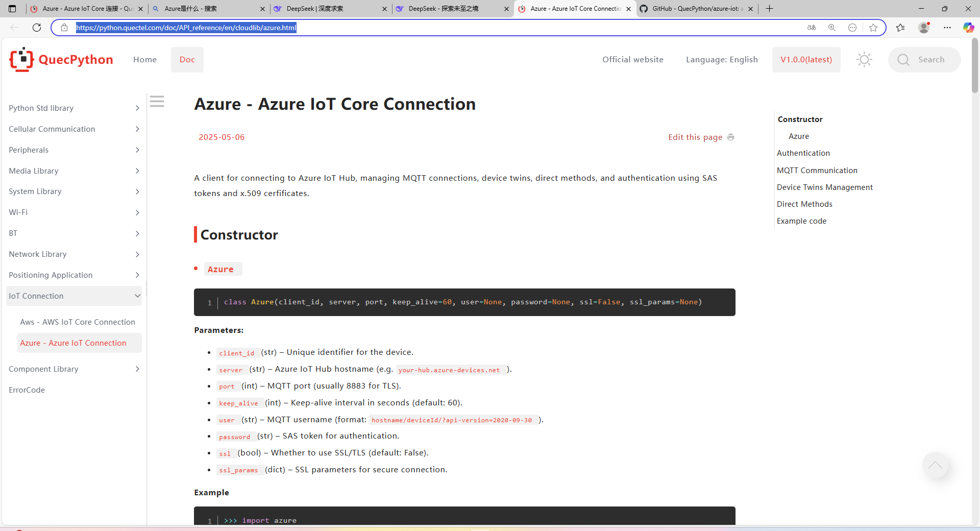The image size is (980, 531).
Task: Click the Home menu item
Action: (145, 60)
